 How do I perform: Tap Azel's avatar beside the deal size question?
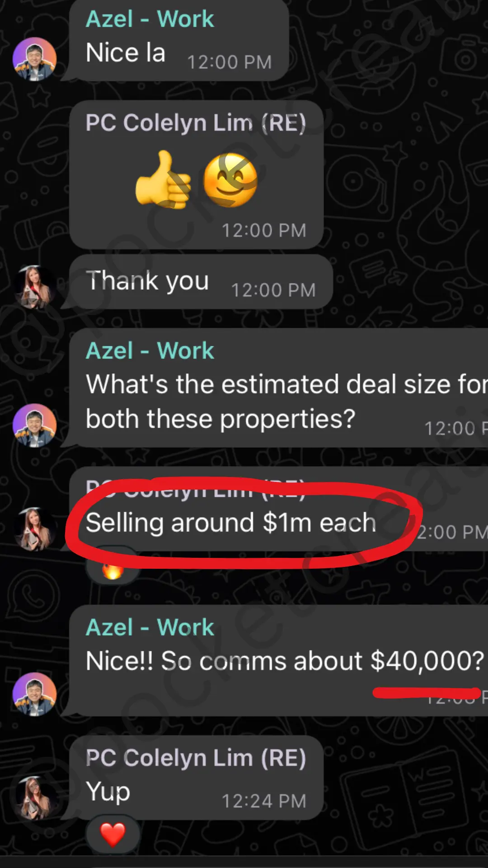pyautogui.click(x=34, y=425)
